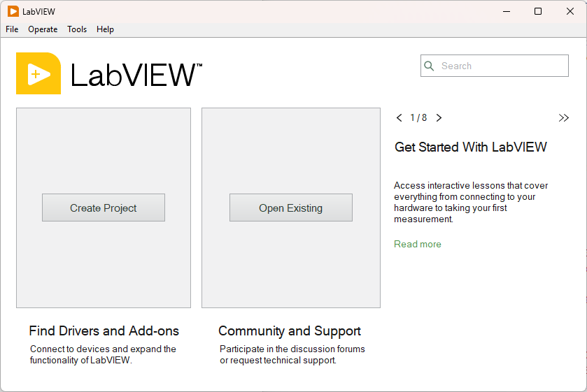Go to the previous news item arrow
587x392 pixels.
tap(399, 118)
